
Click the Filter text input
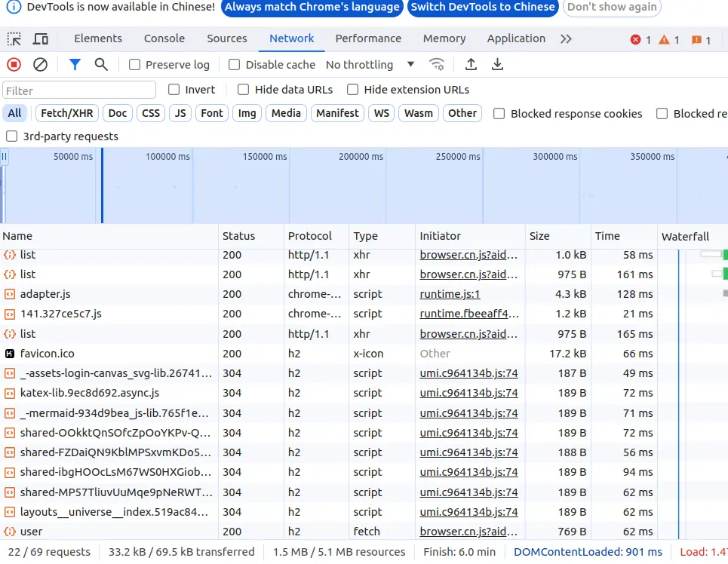point(79,90)
